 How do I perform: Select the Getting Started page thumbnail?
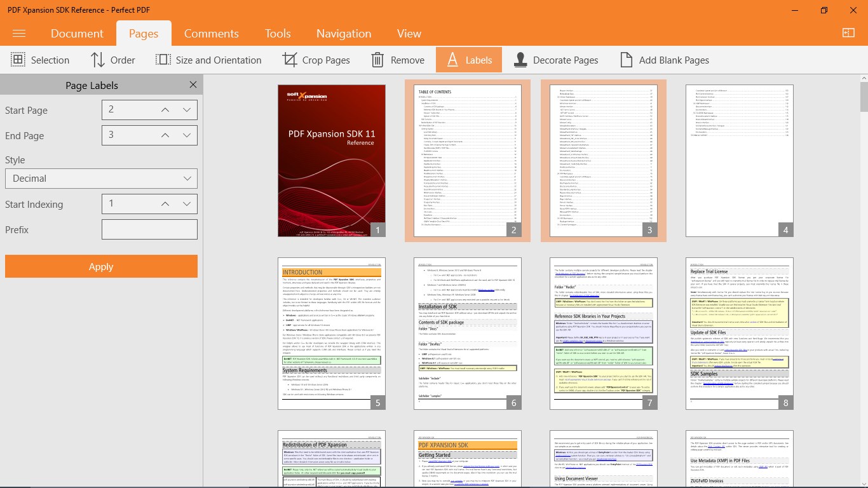click(468, 459)
